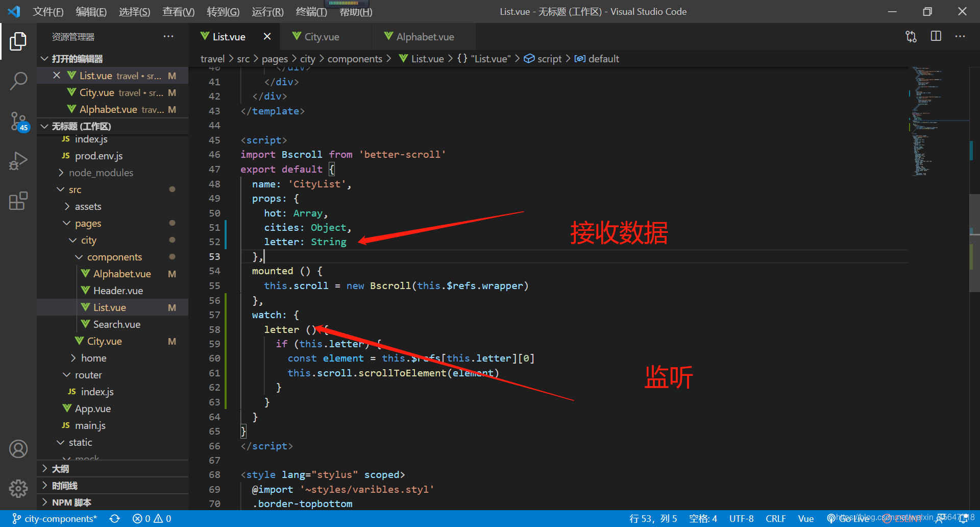Viewport: 980px width, 527px height.
Task: Click line number 58 in the gutter
Action: (x=215, y=330)
